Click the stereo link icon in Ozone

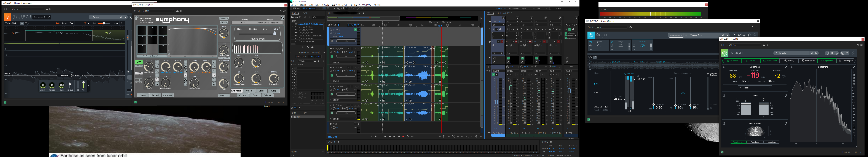(683, 93)
